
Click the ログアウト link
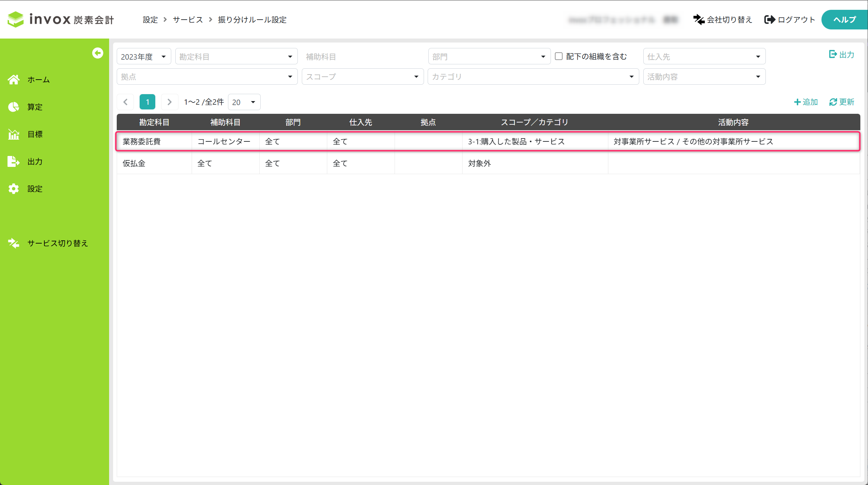click(x=790, y=20)
